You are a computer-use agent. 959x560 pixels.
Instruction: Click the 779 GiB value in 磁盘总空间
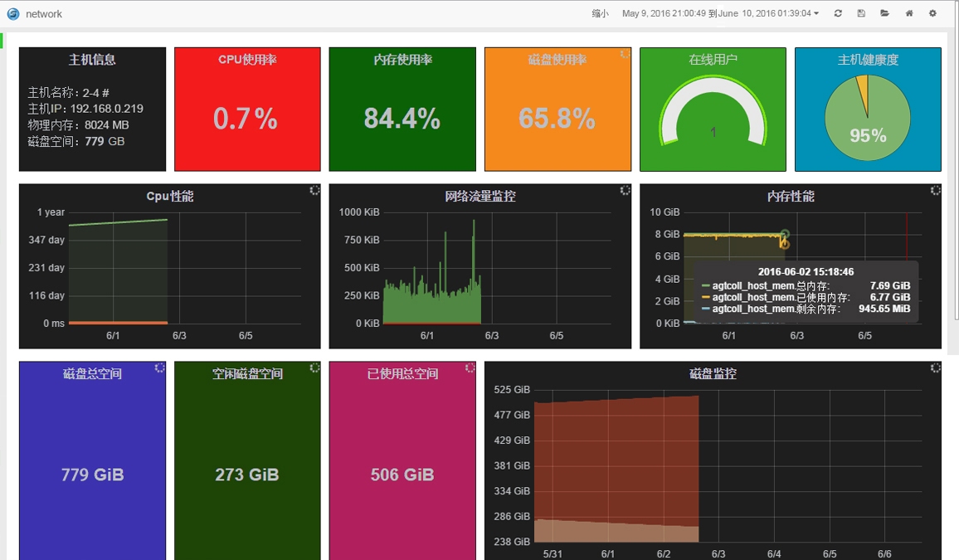(92, 475)
